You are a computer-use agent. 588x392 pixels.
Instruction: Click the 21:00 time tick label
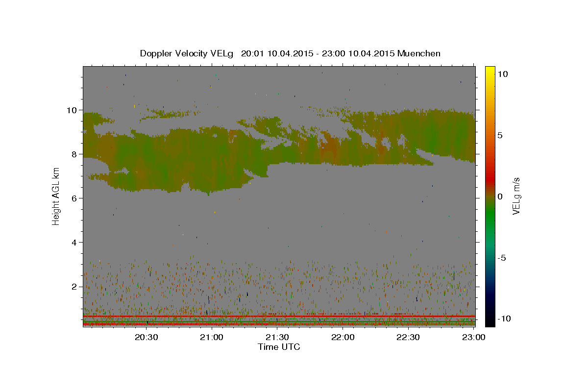212,338
